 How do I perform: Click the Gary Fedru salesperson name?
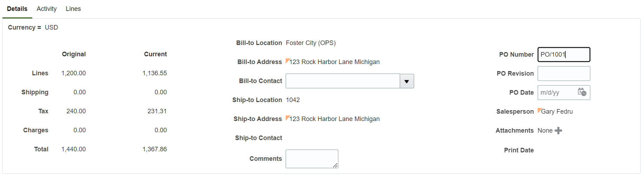[x=557, y=112]
